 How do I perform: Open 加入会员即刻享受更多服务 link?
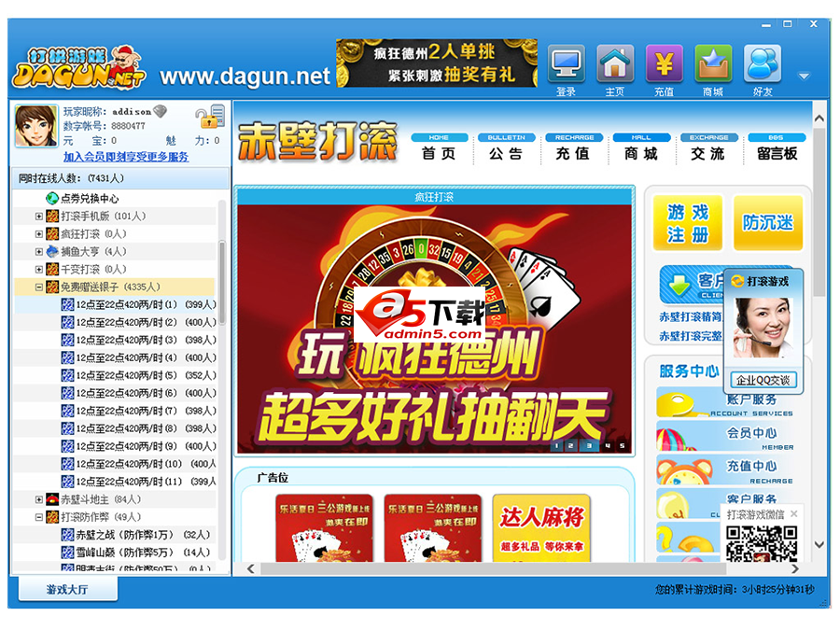coord(126,157)
